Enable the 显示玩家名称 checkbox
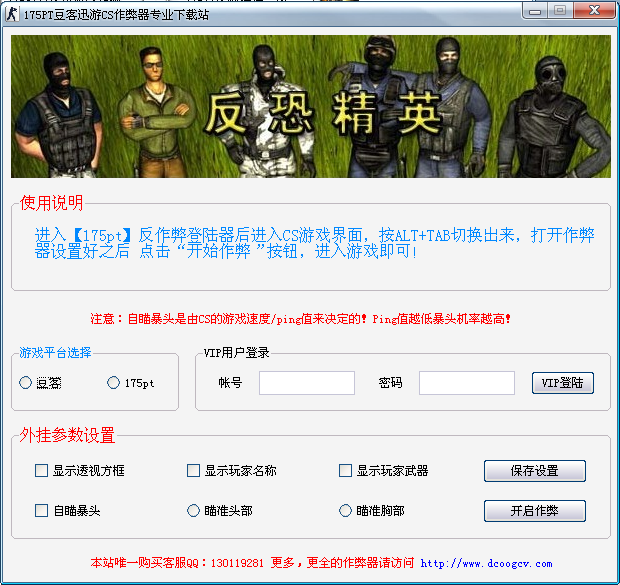620x585 pixels. coord(193,471)
